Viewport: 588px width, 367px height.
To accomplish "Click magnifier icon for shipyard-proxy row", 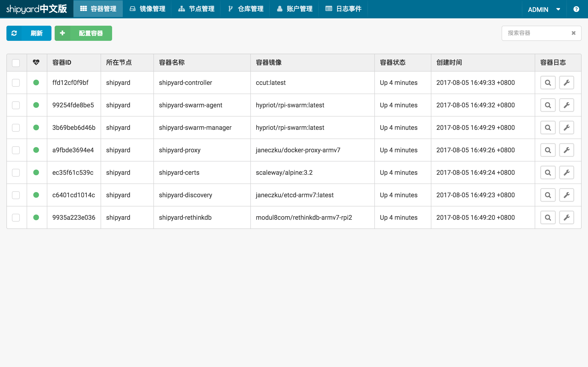I will 548,150.
